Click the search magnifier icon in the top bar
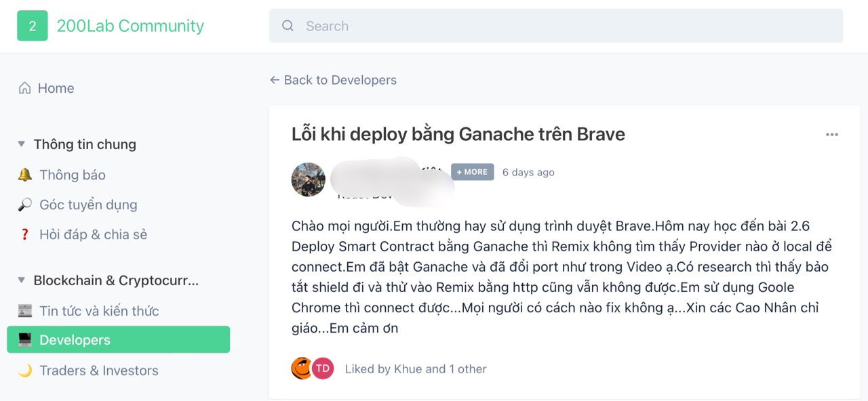 coord(288,26)
